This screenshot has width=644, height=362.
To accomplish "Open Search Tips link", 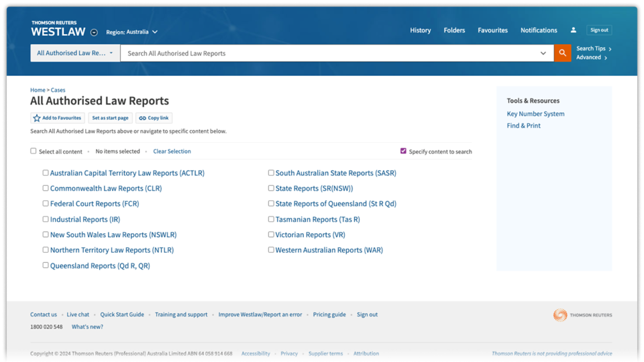I will pyautogui.click(x=594, y=49).
